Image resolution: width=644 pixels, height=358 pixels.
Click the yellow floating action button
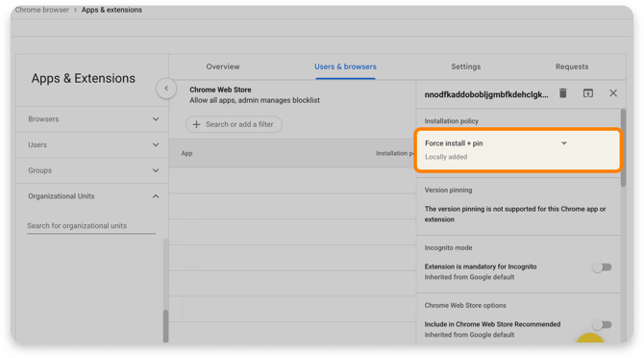coord(590,338)
